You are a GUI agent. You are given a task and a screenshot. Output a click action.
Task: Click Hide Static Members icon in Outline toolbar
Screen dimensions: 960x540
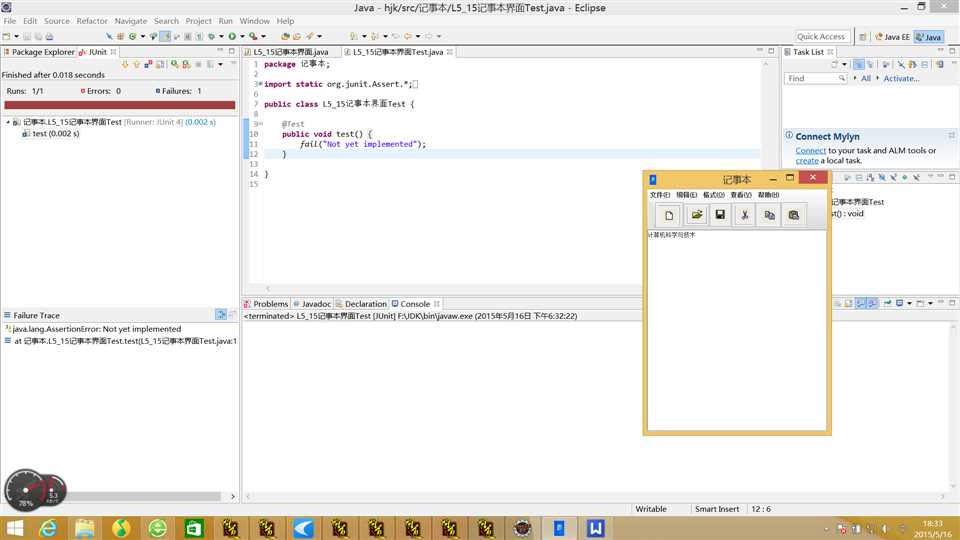(894, 178)
